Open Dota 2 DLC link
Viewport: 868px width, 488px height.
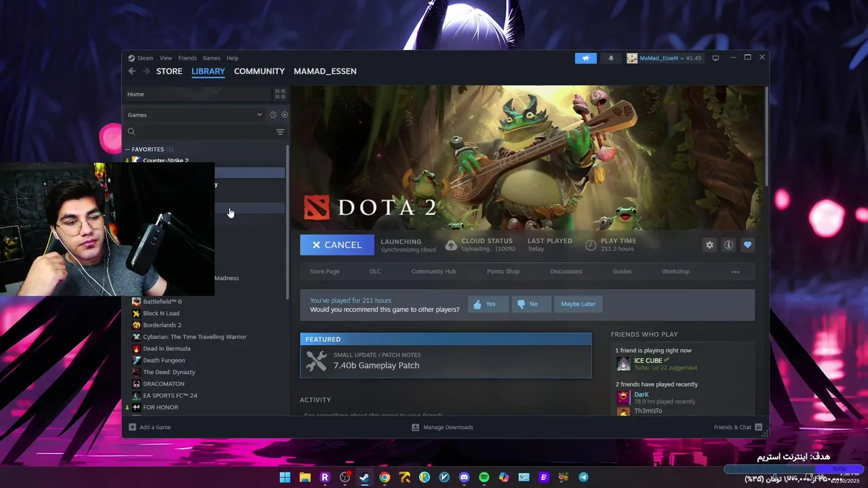375,272
